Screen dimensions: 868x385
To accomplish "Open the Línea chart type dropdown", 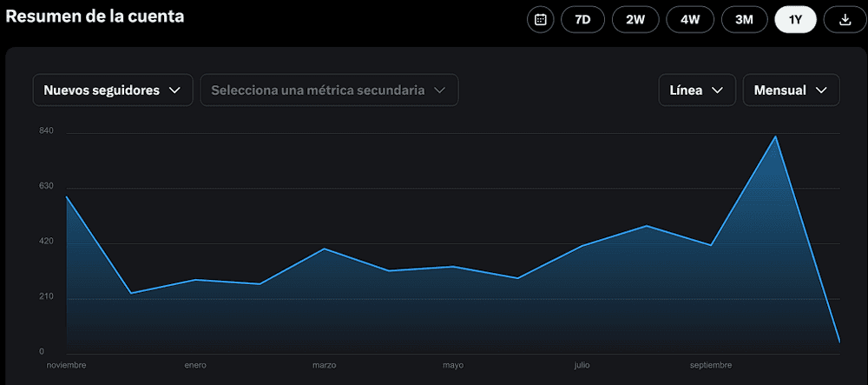I will tap(697, 90).
